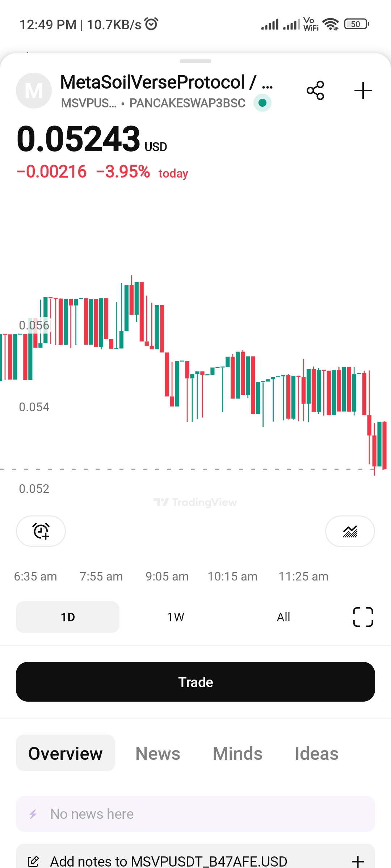Tap the 0.05243 USD price
Image resolution: width=391 pixels, height=868 pixels.
tap(92, 139)
